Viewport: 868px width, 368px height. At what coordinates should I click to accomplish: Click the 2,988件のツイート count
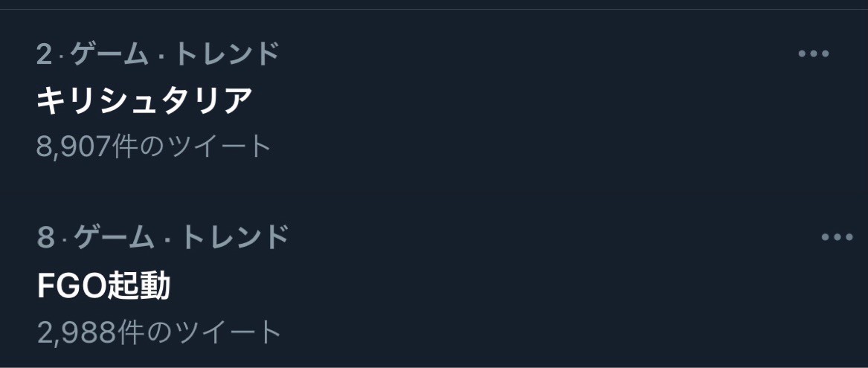click(159, 332)
